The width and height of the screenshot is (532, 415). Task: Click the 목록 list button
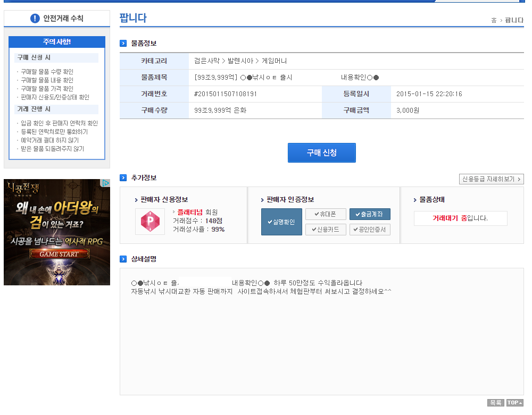coord(495,403)
